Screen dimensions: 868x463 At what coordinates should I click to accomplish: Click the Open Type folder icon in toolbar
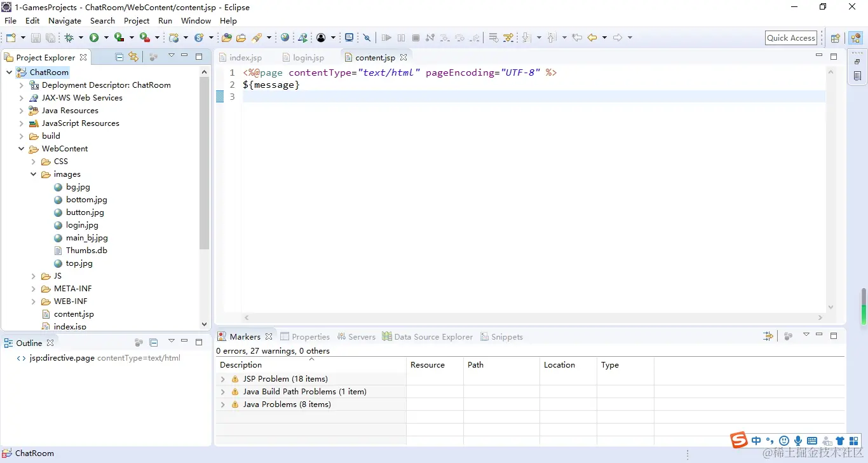pyautogui.click(x=226, y=38)
